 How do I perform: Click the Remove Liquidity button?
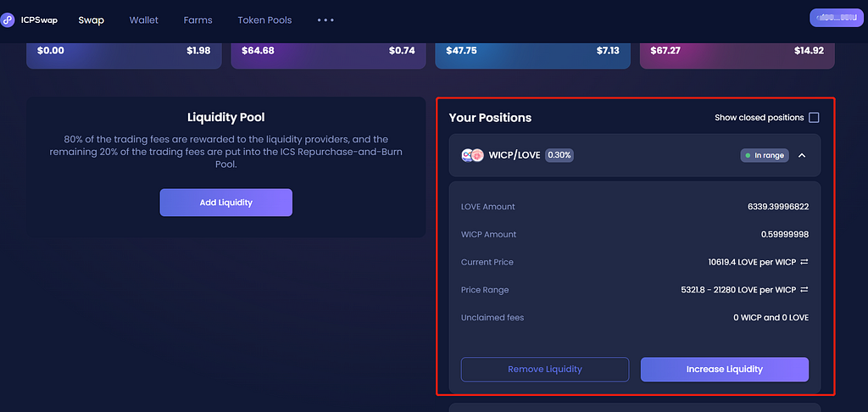(545, 370)
